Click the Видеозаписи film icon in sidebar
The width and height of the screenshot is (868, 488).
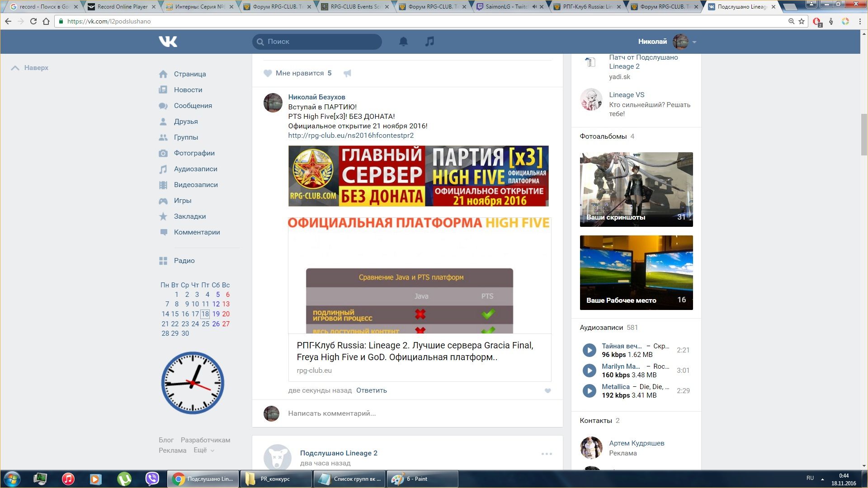163,185
